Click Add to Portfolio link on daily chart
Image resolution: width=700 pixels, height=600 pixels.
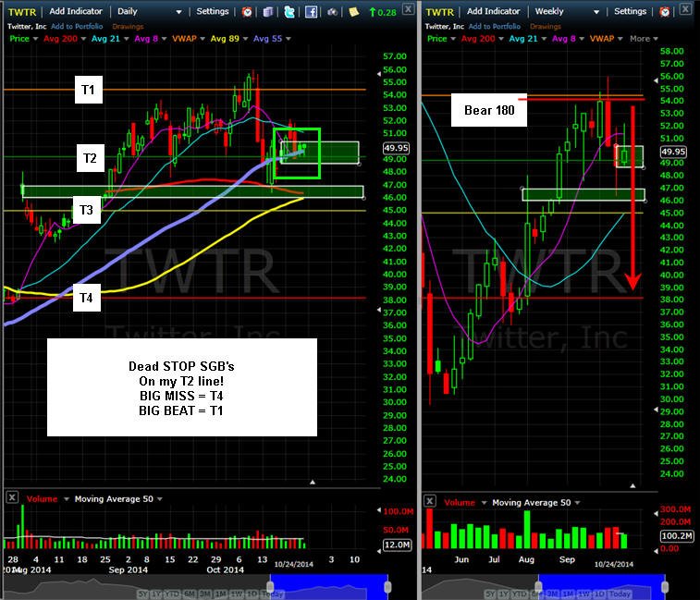tap(77, 26)
